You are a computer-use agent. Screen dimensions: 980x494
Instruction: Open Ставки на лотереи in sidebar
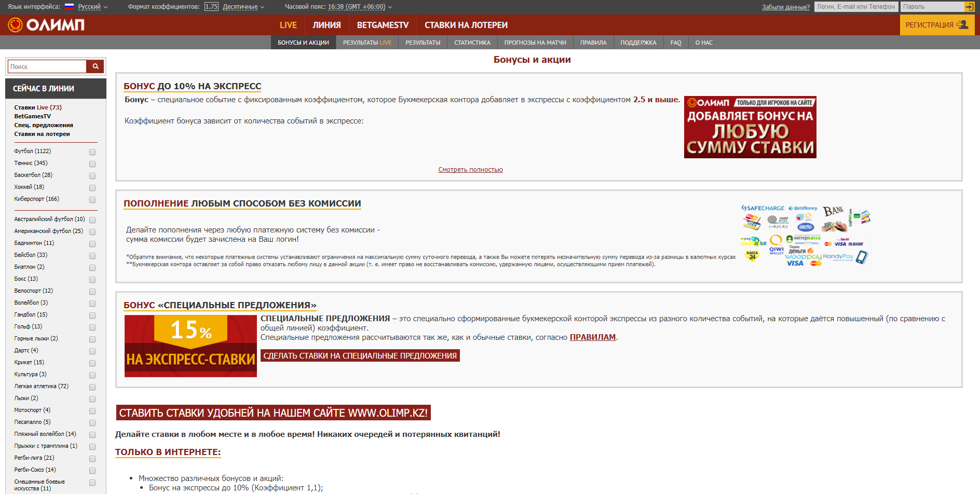pos(42,134)
